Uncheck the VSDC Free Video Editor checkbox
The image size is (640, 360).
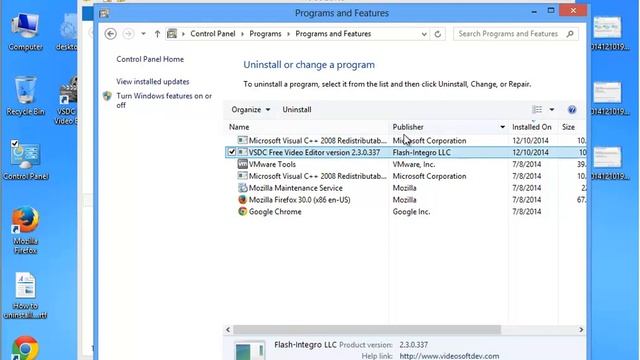click(232, 152)
